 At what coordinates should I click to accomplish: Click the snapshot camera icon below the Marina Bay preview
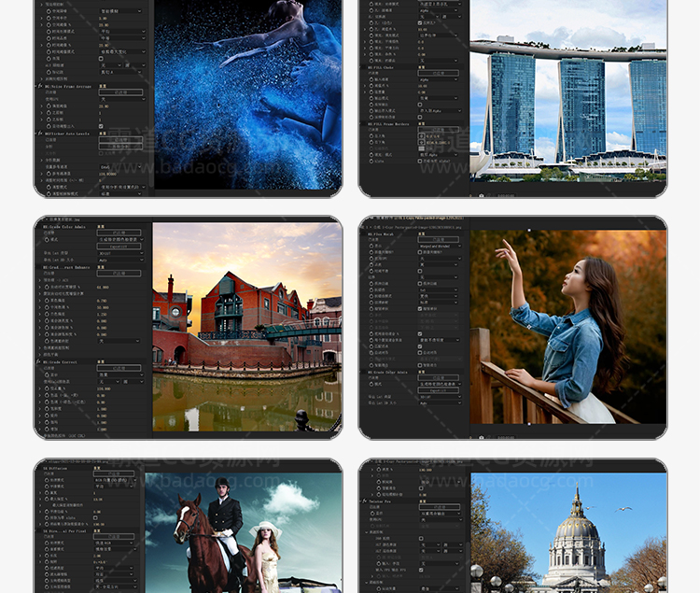(x=482, y=195)
